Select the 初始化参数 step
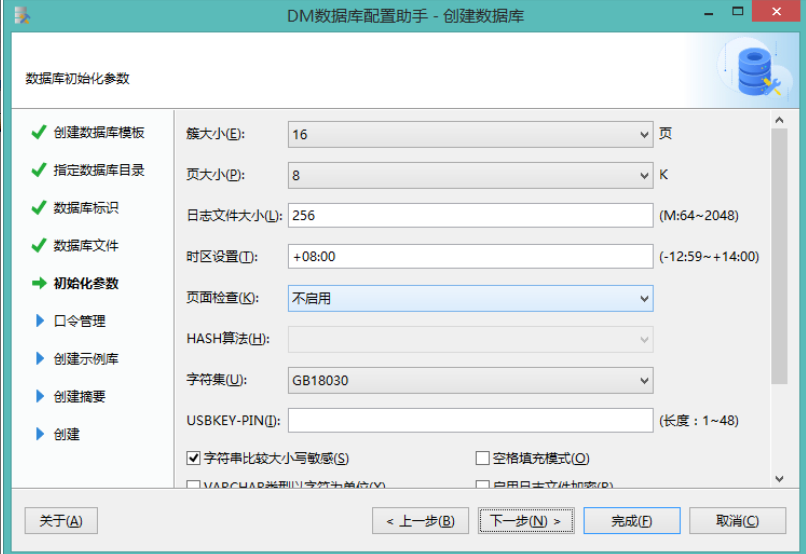This screenshot has width=806, height=554. tap(86, 283)
